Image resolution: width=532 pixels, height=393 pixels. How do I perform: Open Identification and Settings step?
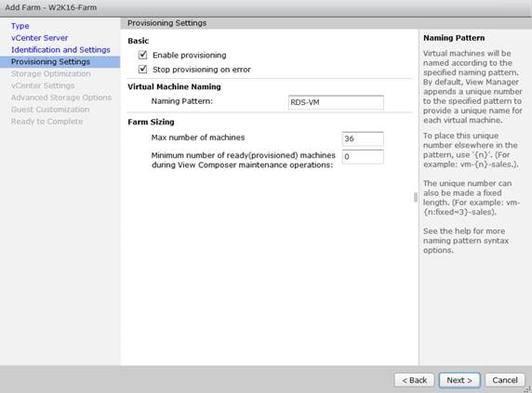60,49
